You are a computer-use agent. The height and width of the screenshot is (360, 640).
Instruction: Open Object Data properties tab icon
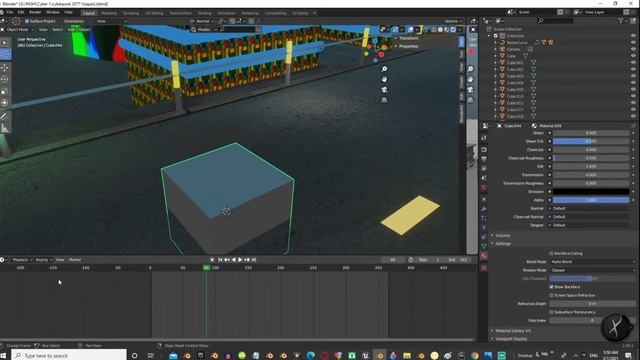click(484, 247)
